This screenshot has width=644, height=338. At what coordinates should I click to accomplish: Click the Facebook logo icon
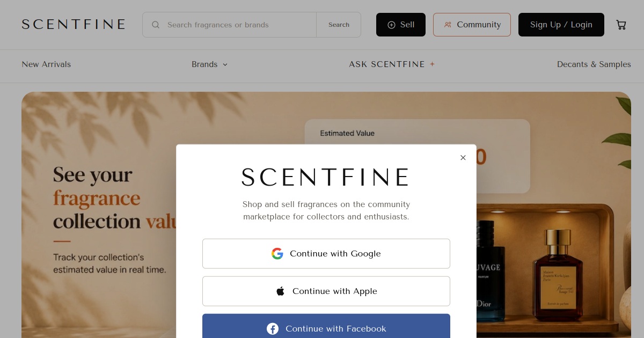(273, 329)
